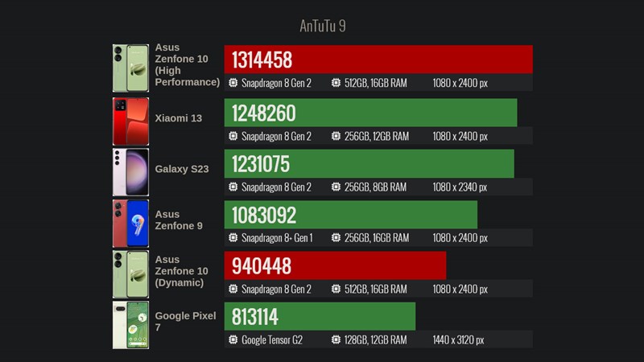Click 512GB, 16GB RAM in the 940448 row
Viewport: 644px width, 362px height.
point(375,289)
